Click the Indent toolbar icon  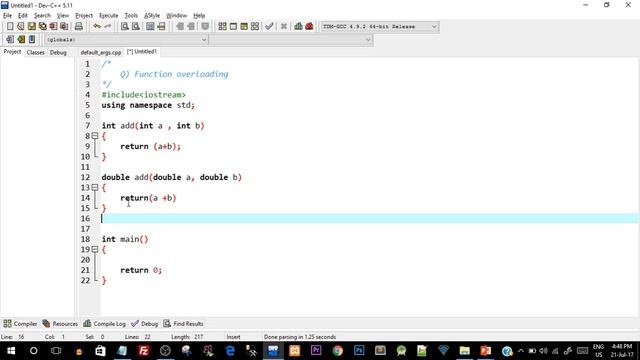pos(180,27)
